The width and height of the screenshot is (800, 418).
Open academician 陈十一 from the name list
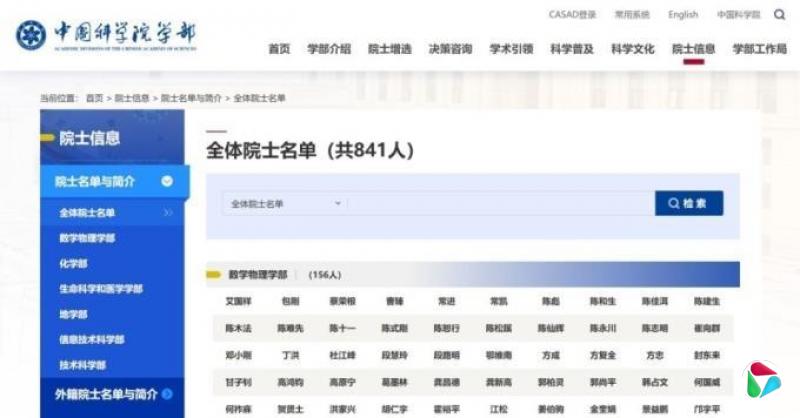click(341, 328)
